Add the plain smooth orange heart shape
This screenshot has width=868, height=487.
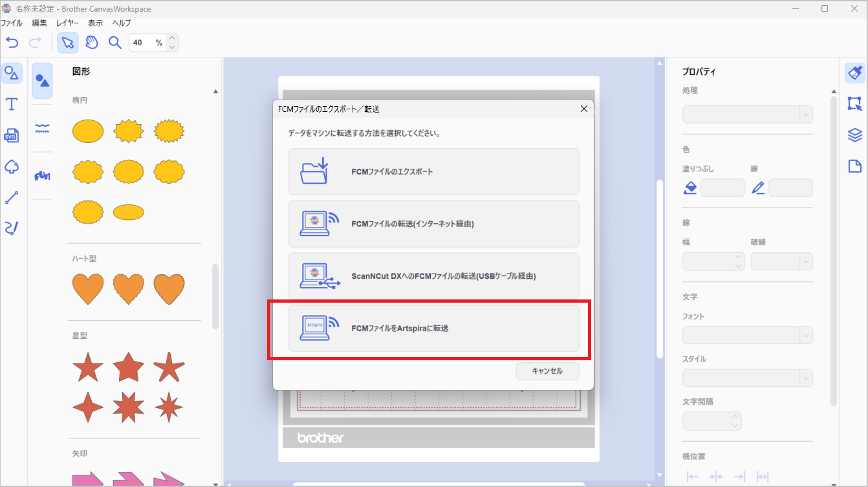point(88,289)
